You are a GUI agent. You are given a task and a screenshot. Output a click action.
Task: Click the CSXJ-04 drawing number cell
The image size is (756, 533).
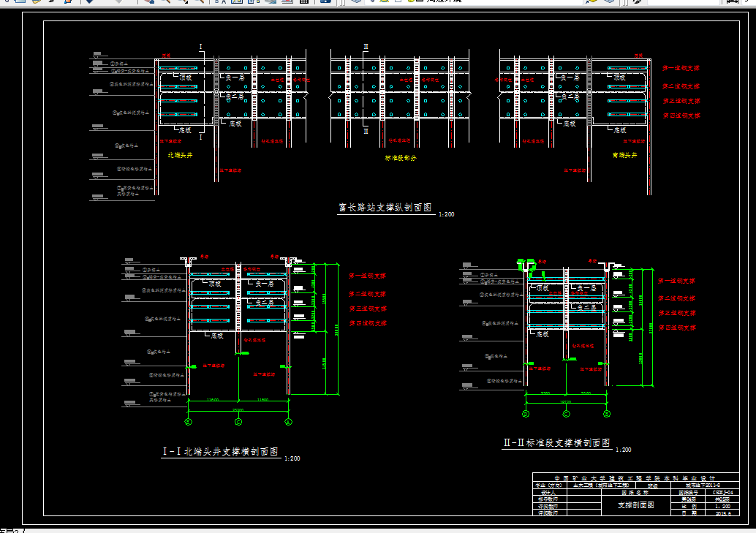coord(722,493)
